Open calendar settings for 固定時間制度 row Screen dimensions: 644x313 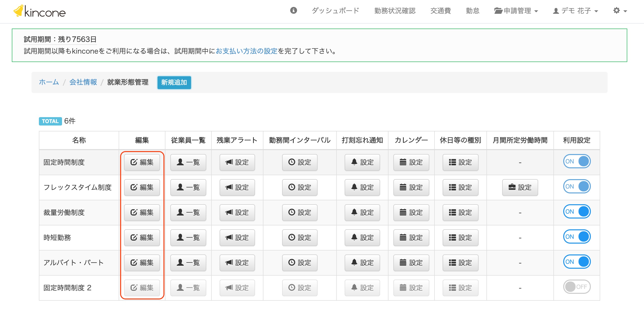coord(411,162)
